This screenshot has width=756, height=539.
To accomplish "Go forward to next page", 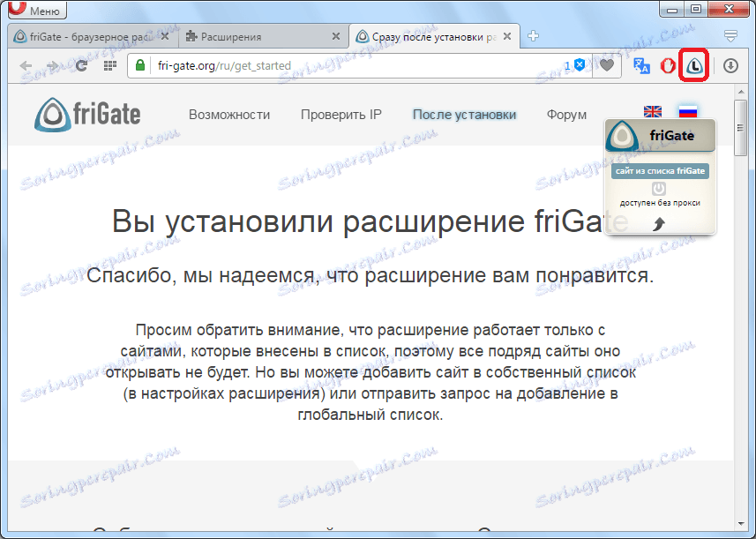I will (x=52, y=65).
